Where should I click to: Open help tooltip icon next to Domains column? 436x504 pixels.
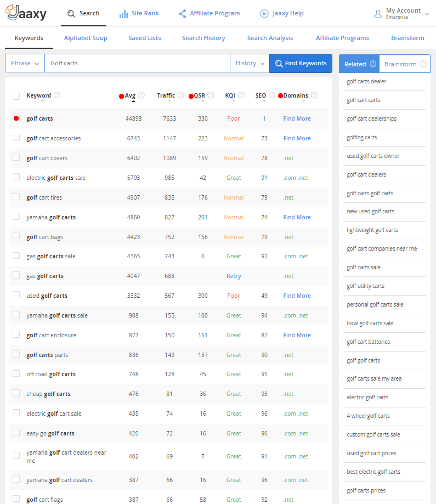[x=314, y=95]
